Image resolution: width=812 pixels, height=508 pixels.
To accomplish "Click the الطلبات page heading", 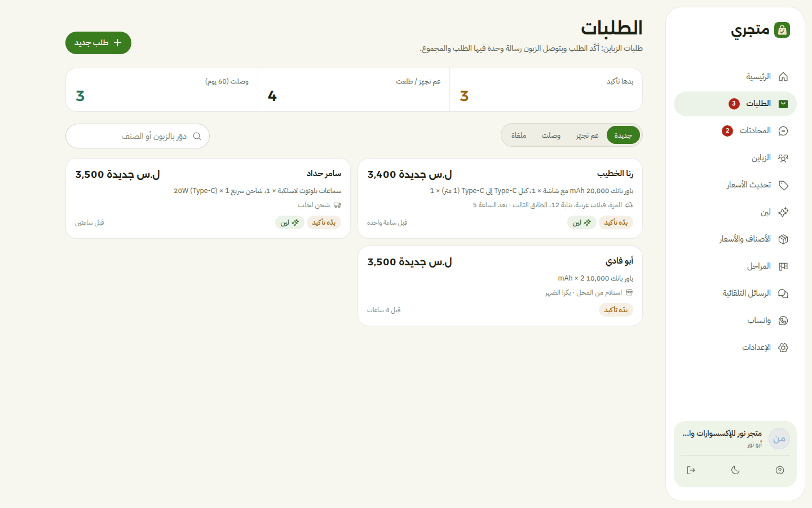I will (x=612, y=28).
